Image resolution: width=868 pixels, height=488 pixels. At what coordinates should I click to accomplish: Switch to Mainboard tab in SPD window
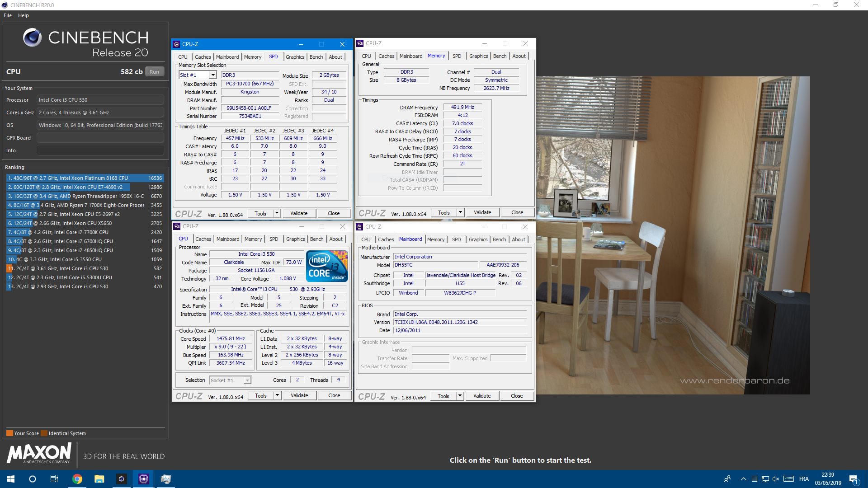tap(227, 57)
